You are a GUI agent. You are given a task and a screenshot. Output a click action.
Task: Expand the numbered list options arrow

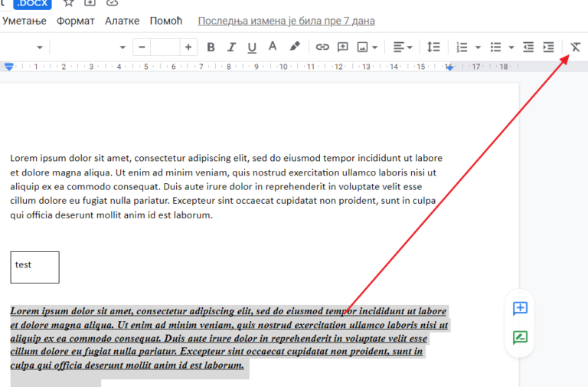pos(478,48)
